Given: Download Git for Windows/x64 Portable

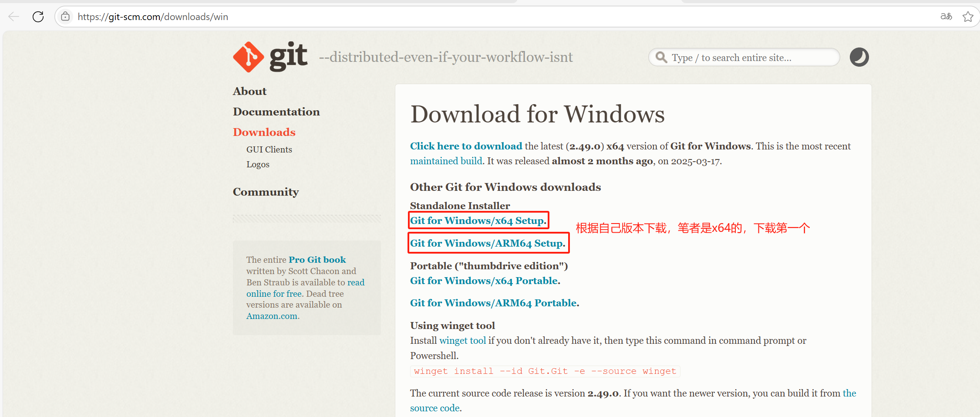Looking at the screenshot, I should pos(484,281).
